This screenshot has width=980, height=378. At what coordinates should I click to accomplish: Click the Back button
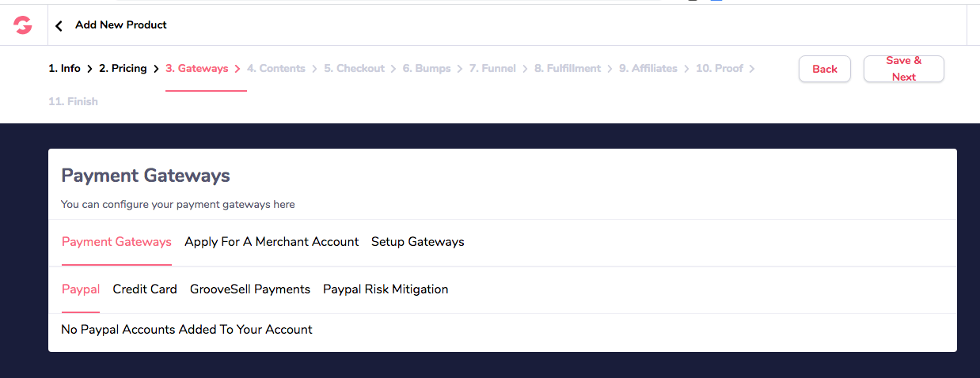(824, 69)
